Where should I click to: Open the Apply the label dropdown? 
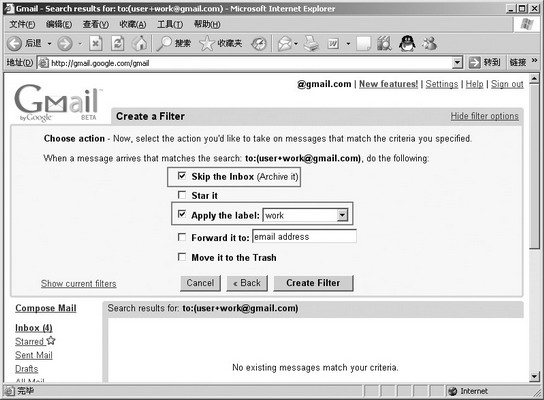[x=342, y=215]
